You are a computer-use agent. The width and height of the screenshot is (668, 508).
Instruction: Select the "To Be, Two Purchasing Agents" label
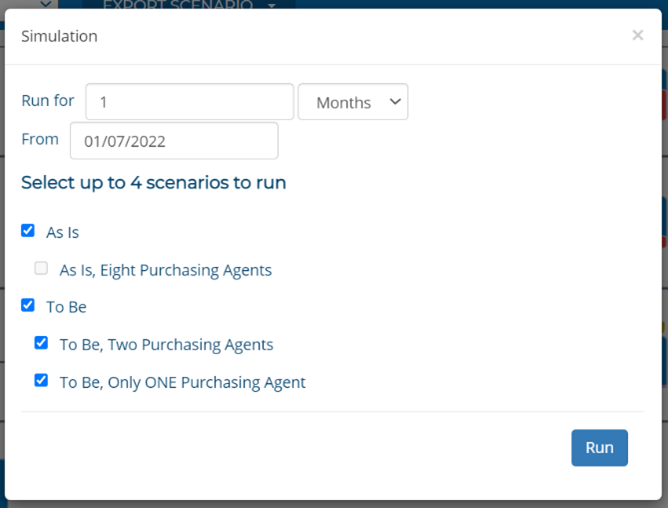(x=166, y=345)
